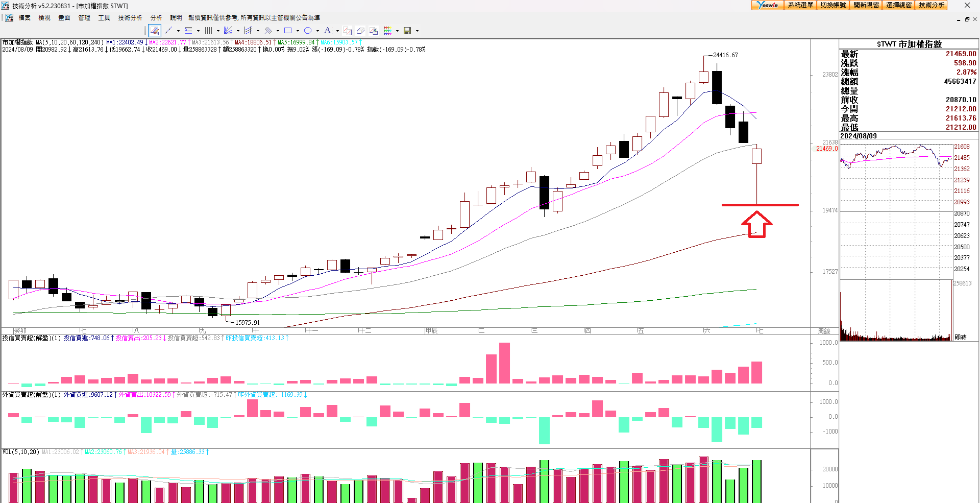This screenshot has width=980, height=503.
Task: Select the horizontal levels retracement tool
Action: click(188, 31)
